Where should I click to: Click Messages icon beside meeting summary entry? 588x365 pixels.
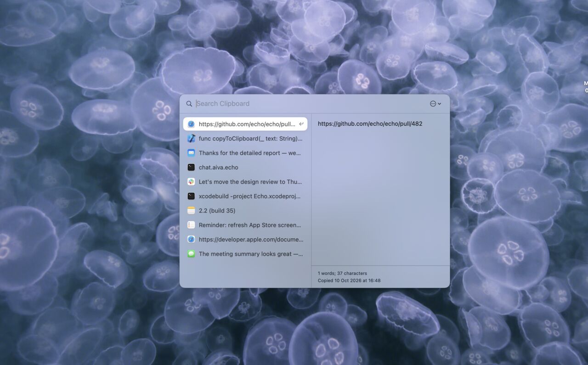coord(191,254)
